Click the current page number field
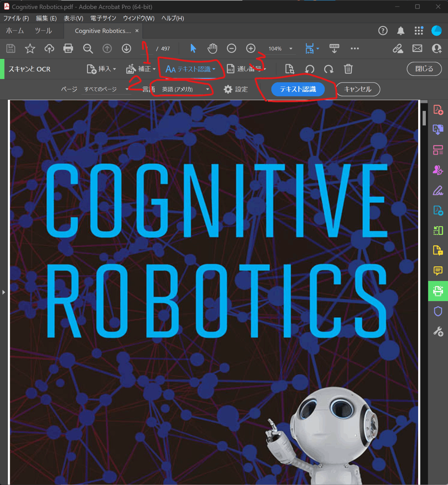 point(147,48)
